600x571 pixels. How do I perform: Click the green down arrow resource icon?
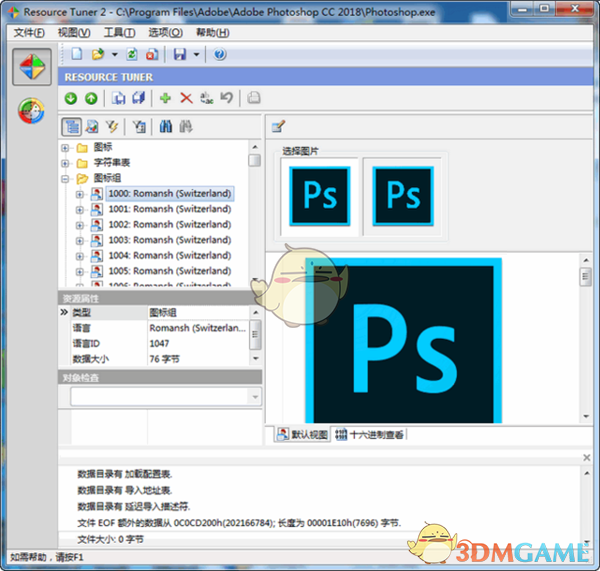click(71, 98)
